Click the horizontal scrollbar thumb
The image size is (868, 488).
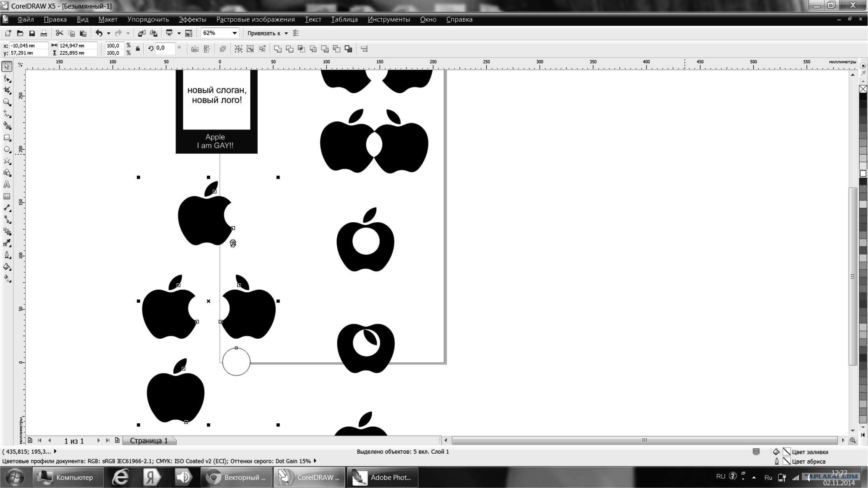click(645, 440)
